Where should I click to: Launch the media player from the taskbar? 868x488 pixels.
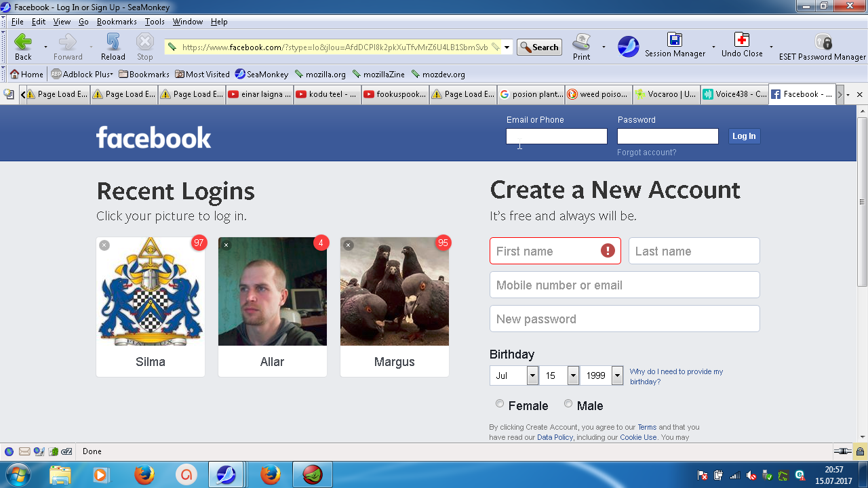pos(100,474)
